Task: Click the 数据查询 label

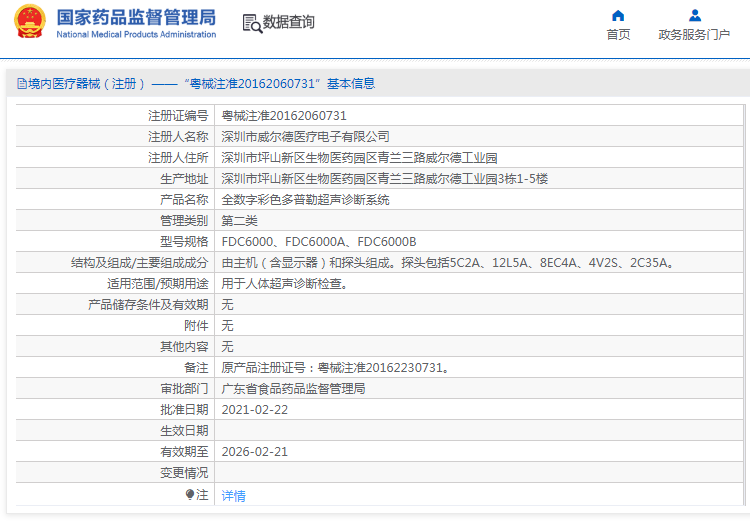Action: (x=288, y=22)
